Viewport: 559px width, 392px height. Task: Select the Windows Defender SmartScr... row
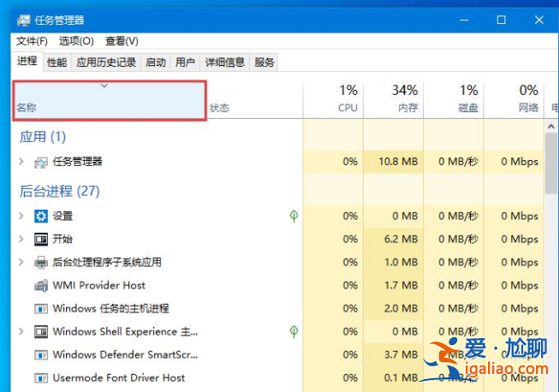[277, 355]
